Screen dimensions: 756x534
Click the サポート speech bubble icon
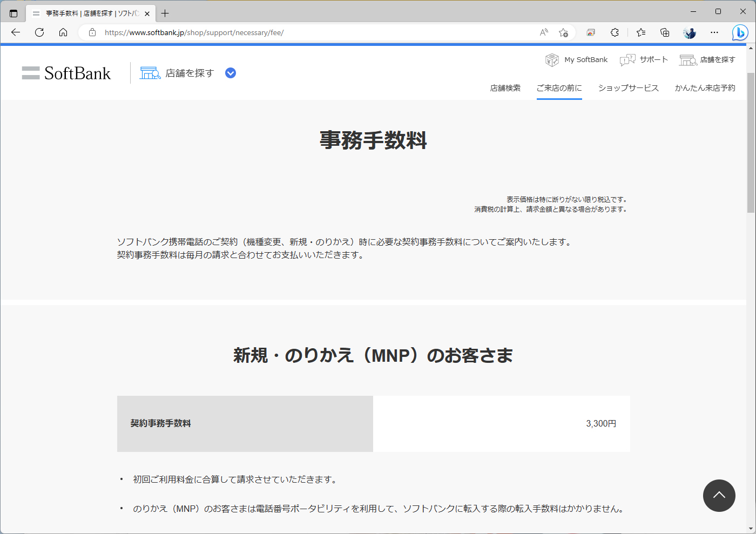pyautogui.click(x=627, y=60)
